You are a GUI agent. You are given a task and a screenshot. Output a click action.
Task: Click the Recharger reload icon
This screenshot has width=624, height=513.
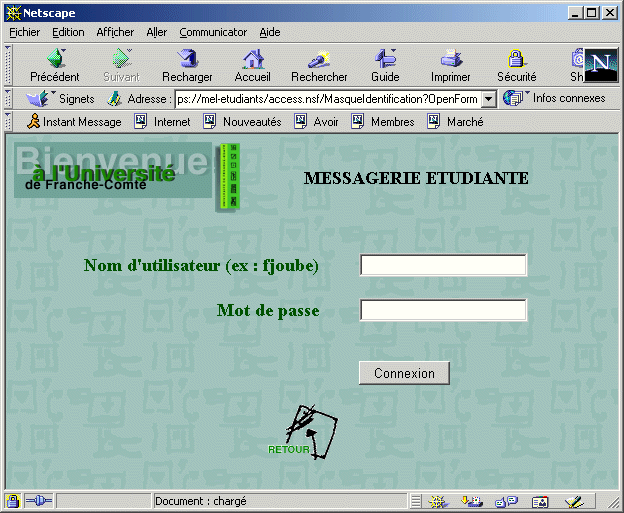pos(187,59)
